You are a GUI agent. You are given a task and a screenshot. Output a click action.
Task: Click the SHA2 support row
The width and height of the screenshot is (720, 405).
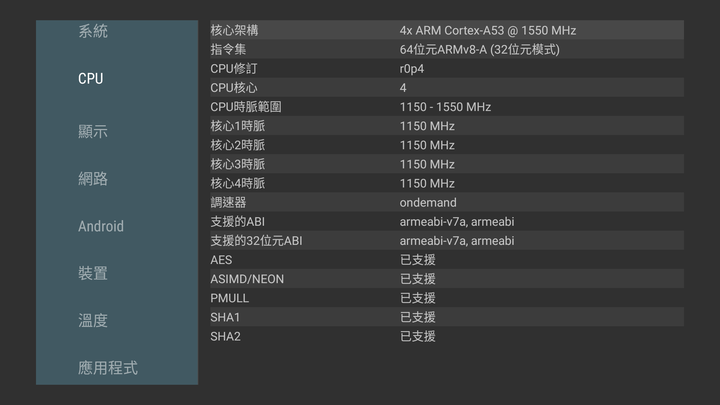(x=447, y=336)
